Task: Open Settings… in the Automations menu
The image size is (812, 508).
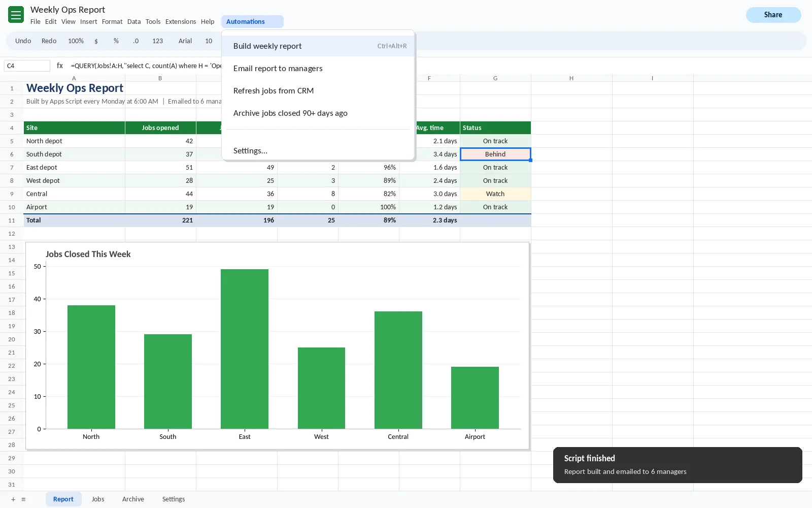Action: 318,151
